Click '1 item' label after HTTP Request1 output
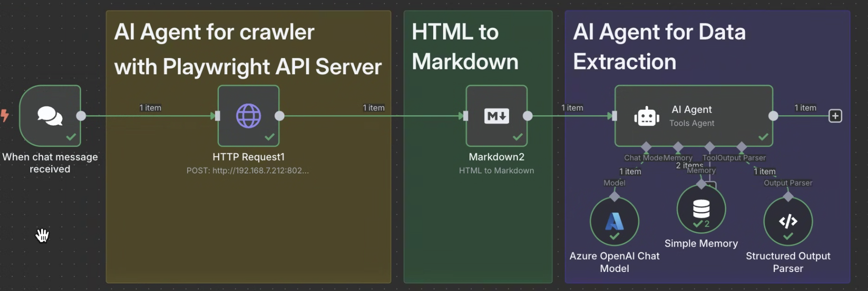The width and height of the screenshot is (868, 291). pyautogui.click(x=374, y=108)
